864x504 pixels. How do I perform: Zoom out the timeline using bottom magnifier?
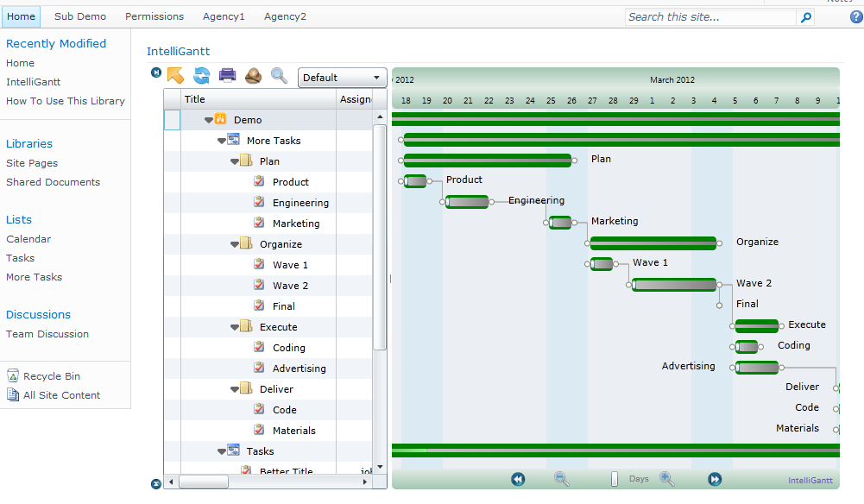point(562,479)
